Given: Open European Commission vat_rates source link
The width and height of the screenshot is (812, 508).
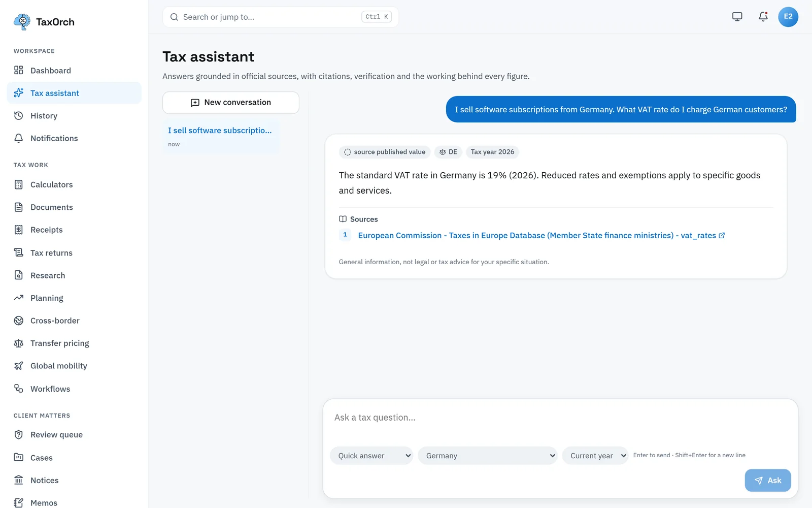Looking at the screenshot, I should click(542, 236).
